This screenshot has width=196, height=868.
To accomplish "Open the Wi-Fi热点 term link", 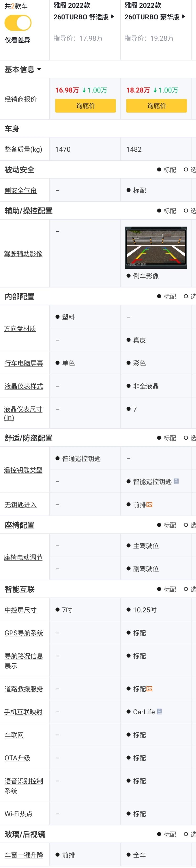I will pos(19,814).
